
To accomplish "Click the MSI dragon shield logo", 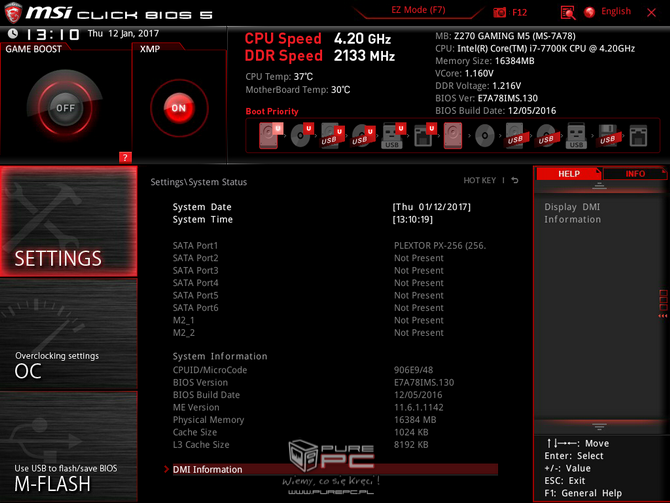I will click(x=13, y=12).
